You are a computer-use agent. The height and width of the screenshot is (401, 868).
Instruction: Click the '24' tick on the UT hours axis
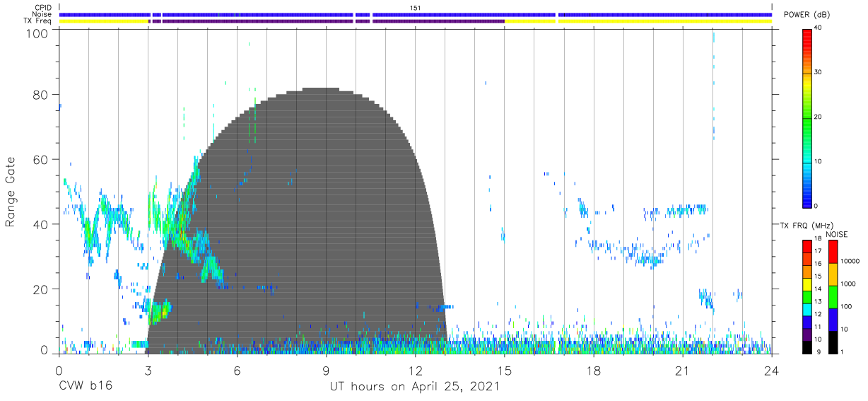tap(772, 370)
